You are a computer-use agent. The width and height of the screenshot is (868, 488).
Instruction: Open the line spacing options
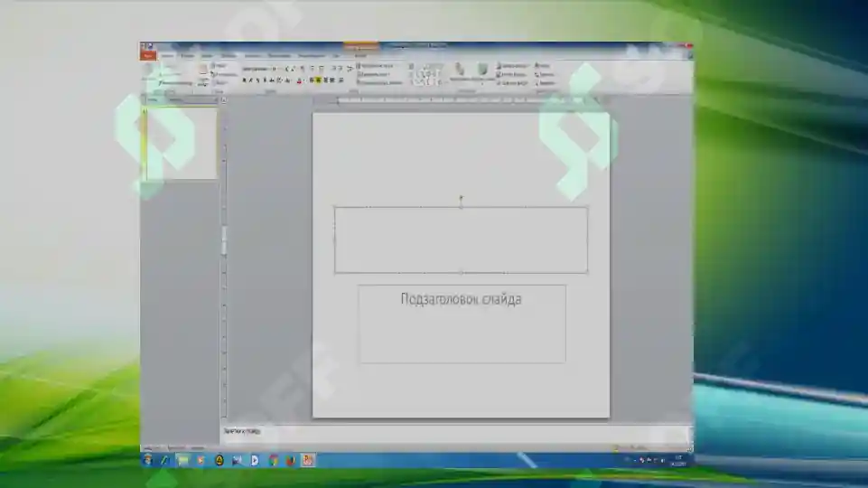(350, 69)
